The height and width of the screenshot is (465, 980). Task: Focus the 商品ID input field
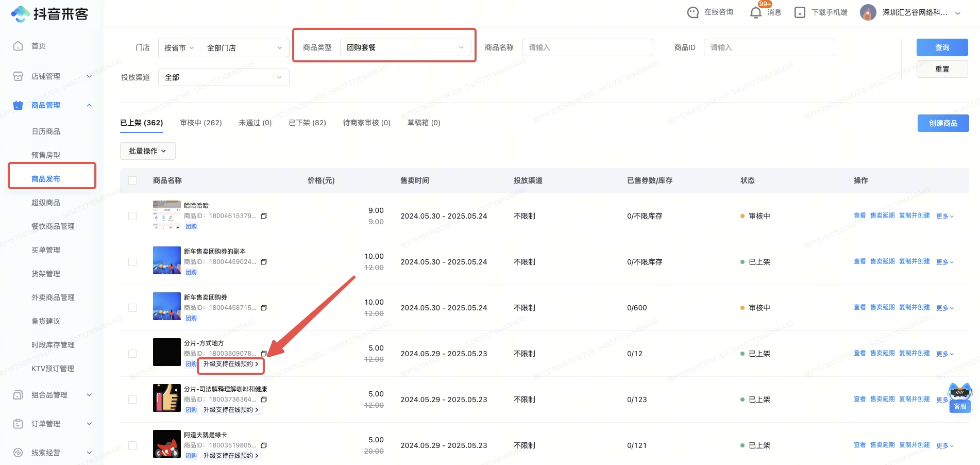pyautogui.click(x=769, y=47)
